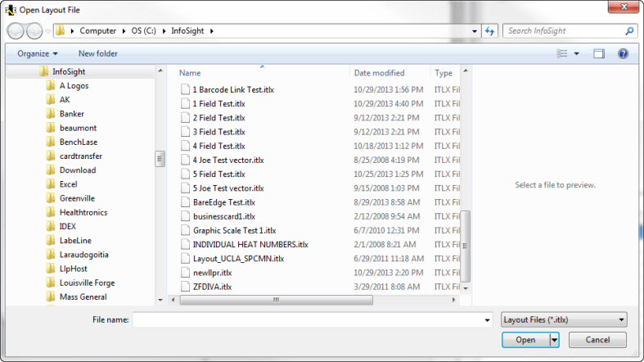Viewport: 644px width, 362px height.
Task: Click OS (C:) in the address breadcrumb
Action: (144, 31)
